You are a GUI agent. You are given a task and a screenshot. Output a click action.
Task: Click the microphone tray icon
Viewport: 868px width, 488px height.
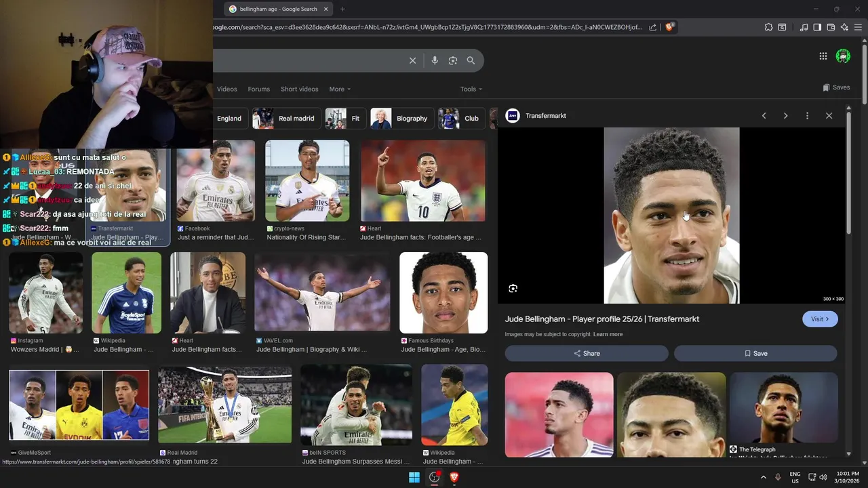[x=778, y=477]
